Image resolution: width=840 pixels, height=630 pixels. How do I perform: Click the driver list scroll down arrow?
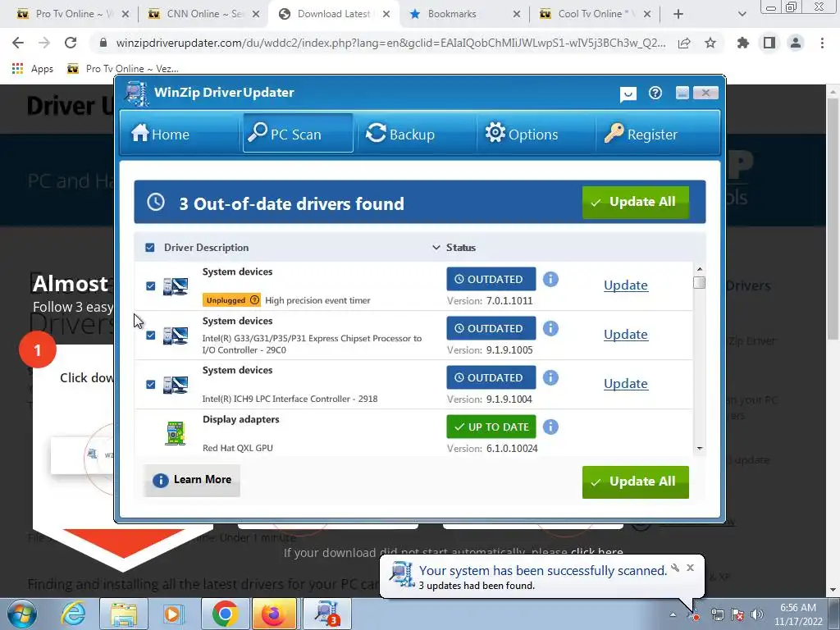pos(699,449)
